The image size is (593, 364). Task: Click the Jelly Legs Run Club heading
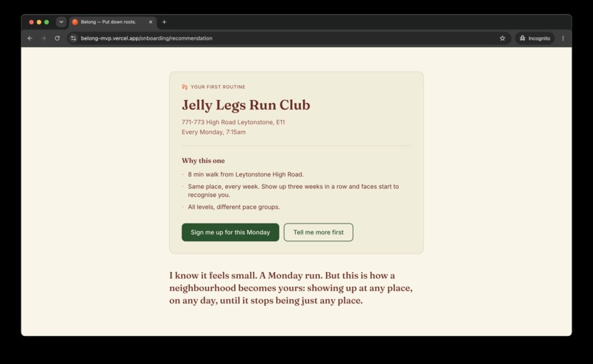[246, 105]
